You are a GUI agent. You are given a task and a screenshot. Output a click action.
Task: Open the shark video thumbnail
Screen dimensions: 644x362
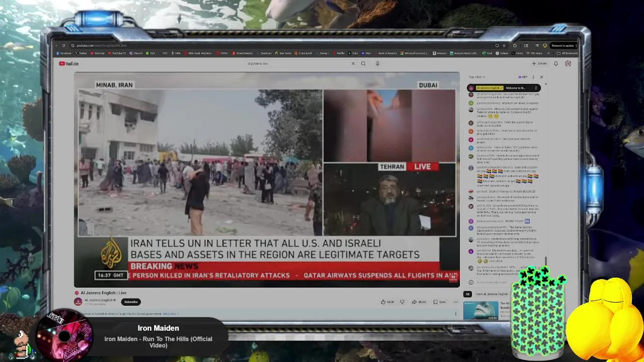tap(480, 310)
